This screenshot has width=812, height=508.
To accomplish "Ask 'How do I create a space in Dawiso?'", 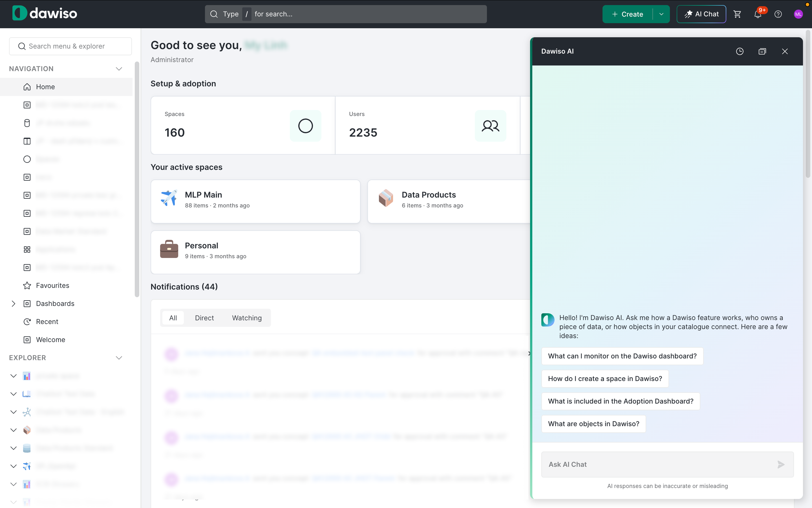I will [605, 379].
